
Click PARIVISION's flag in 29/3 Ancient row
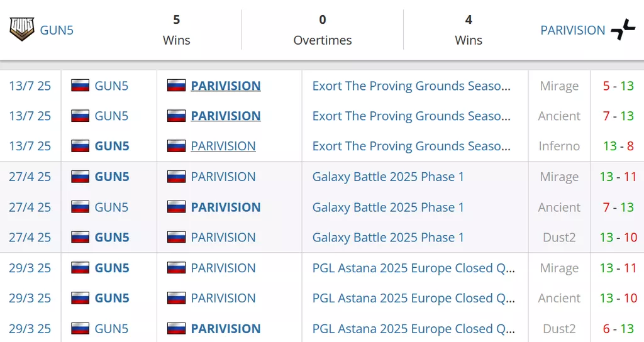point(176,299)
